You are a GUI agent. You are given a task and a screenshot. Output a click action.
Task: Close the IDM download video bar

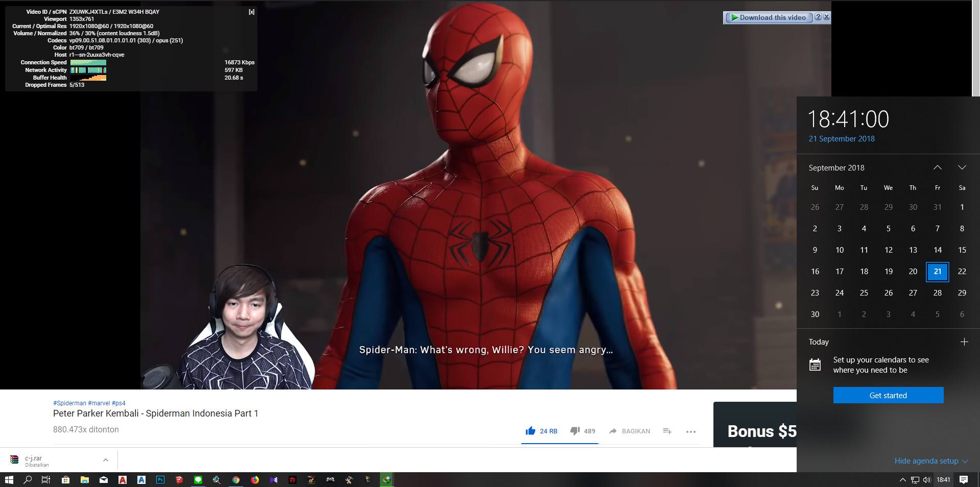826,17
